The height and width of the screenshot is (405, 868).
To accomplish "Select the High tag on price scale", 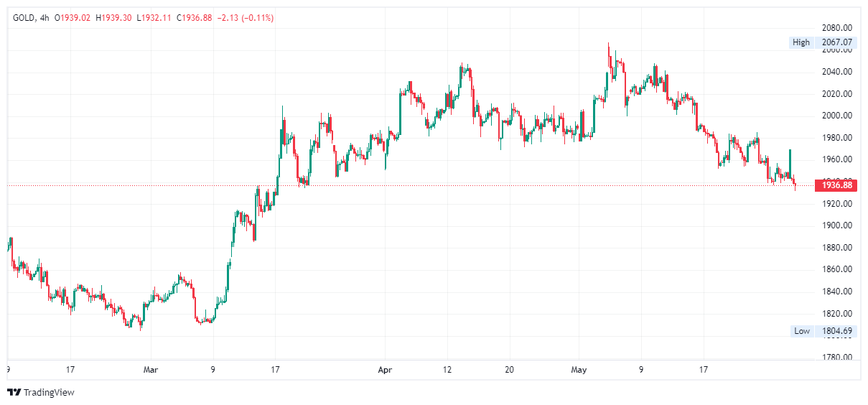I will [x=801, y=42].
